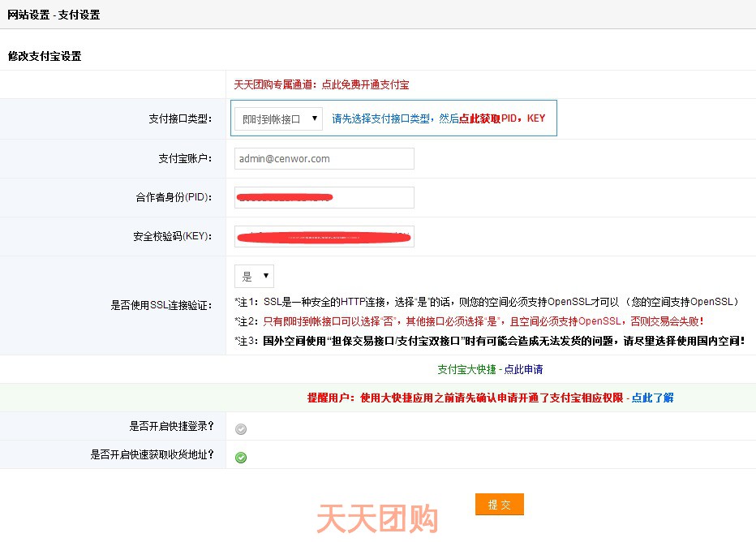Click the green 支付宝大快捷 text
The image size is (756, 542).
pyautogui.click(x=466, y=369)
